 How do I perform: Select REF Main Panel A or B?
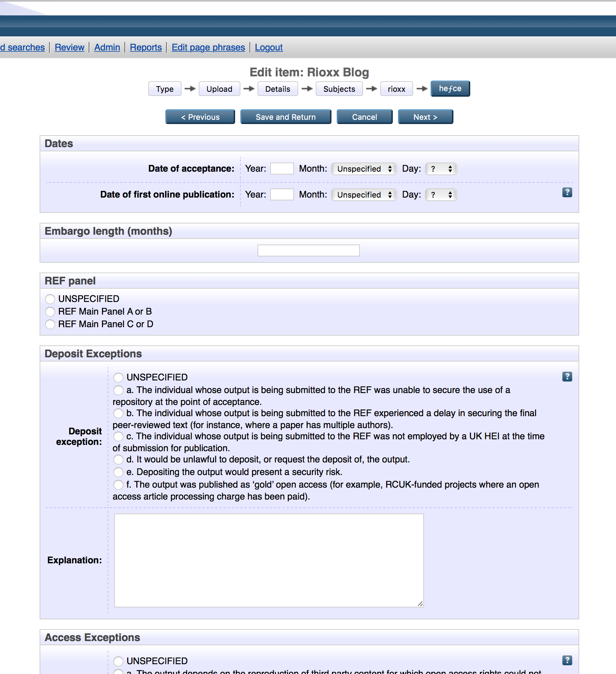click(50, 312)
